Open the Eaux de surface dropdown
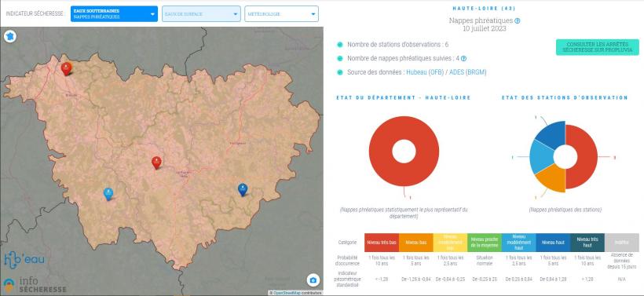Screen dimensions: 644x296 coord(201,14)
